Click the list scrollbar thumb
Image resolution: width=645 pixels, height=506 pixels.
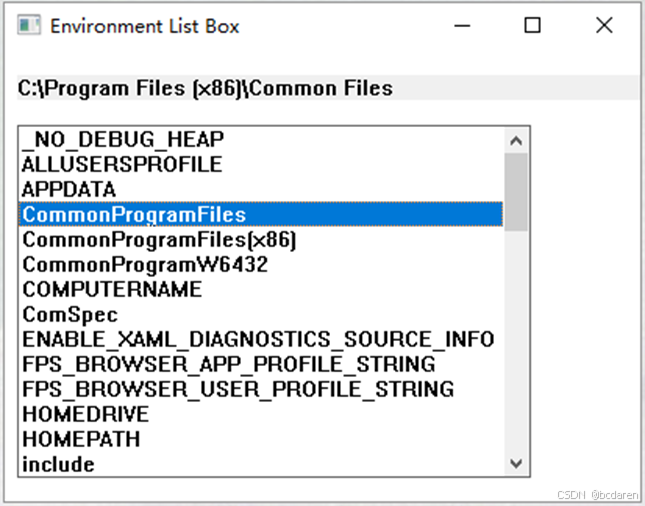(x=516, y=192)
